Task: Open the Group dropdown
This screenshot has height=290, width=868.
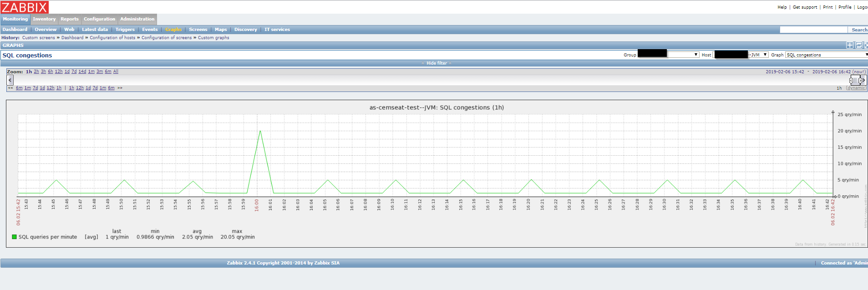Action: click(668, 55)
